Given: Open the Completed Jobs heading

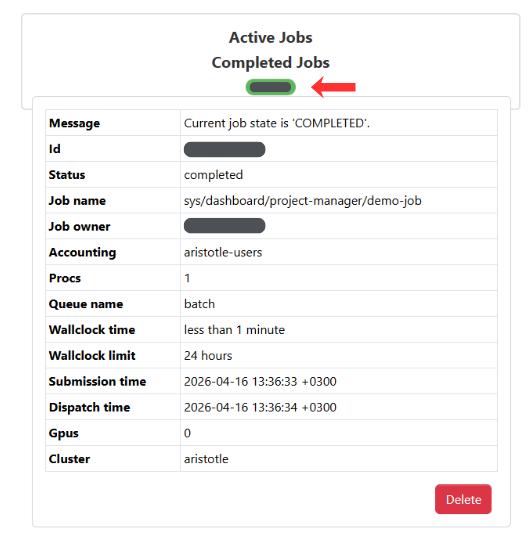Looking at the screenshot, I should [270, 62].
